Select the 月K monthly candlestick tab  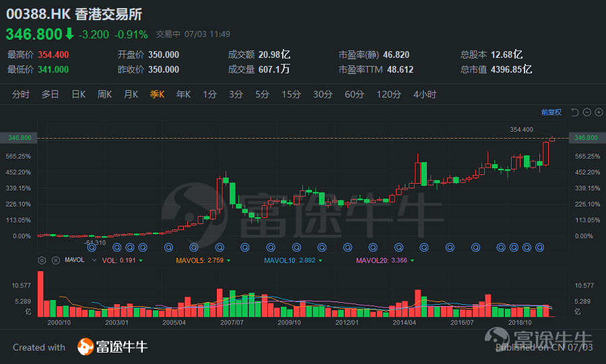[x=131, y=94]
